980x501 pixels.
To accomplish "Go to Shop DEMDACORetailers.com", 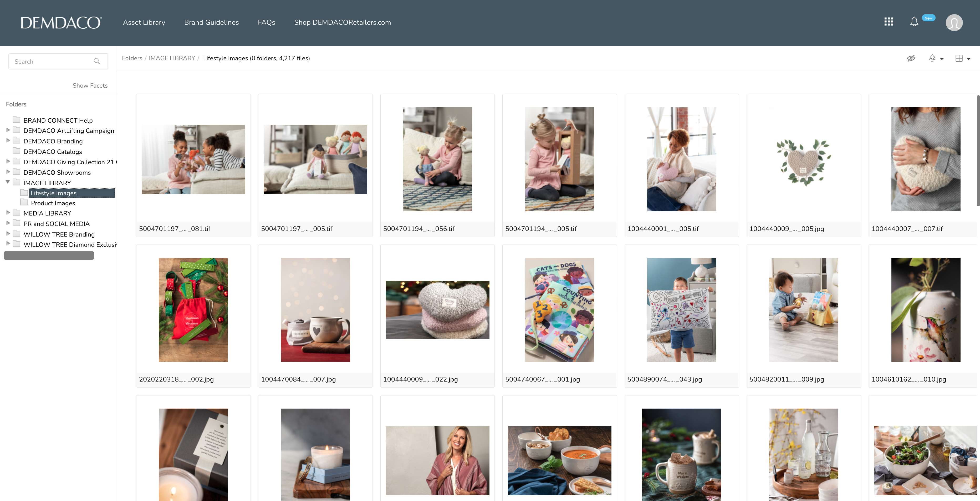I will (x=342, y=22).
